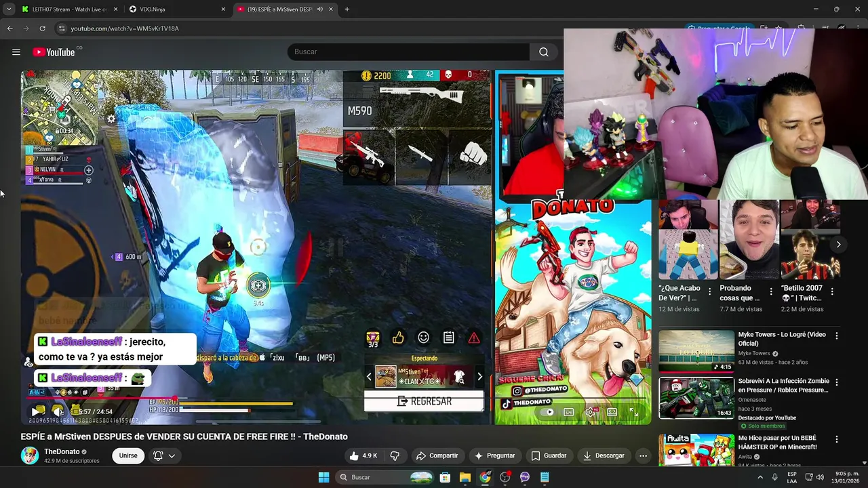This screenshot has width=868, height=488.
Task: Open TheDonato channel name link
Action: pyautogui.click(x=62, y=451)
